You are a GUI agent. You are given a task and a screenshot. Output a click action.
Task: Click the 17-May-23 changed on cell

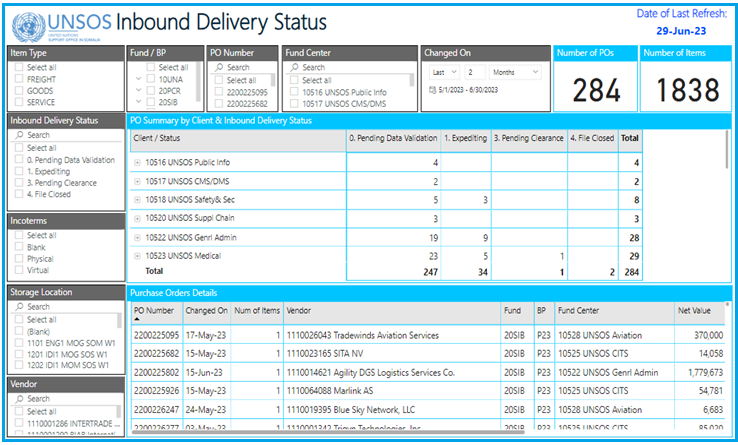pyautogui.click(x=206, y=335)
